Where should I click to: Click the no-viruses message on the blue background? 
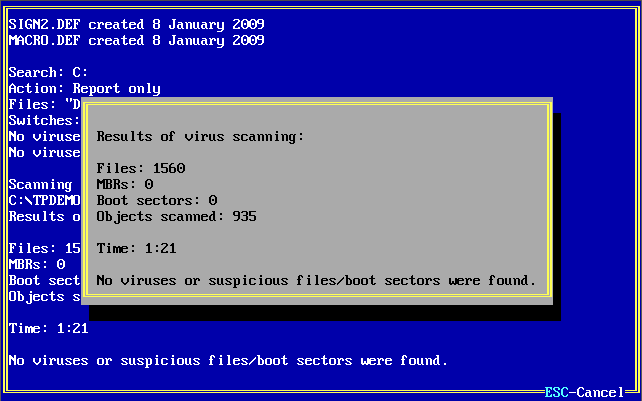(x=228, y=360)
